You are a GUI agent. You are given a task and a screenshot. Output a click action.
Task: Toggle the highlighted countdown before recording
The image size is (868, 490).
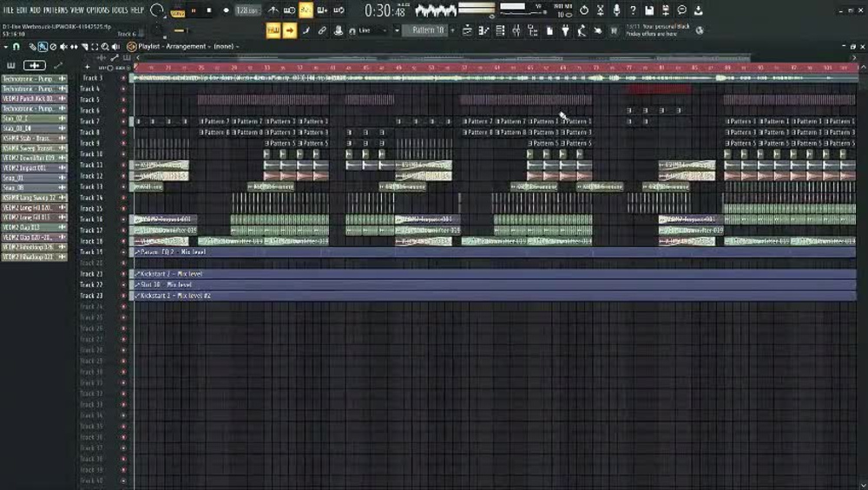pos(306,10)
